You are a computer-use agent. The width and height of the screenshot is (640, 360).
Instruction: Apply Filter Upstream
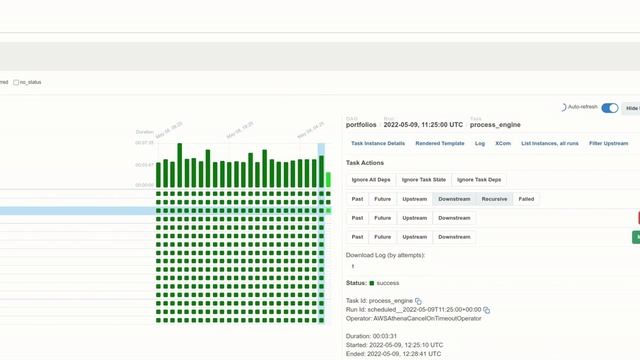pos(608,144)
